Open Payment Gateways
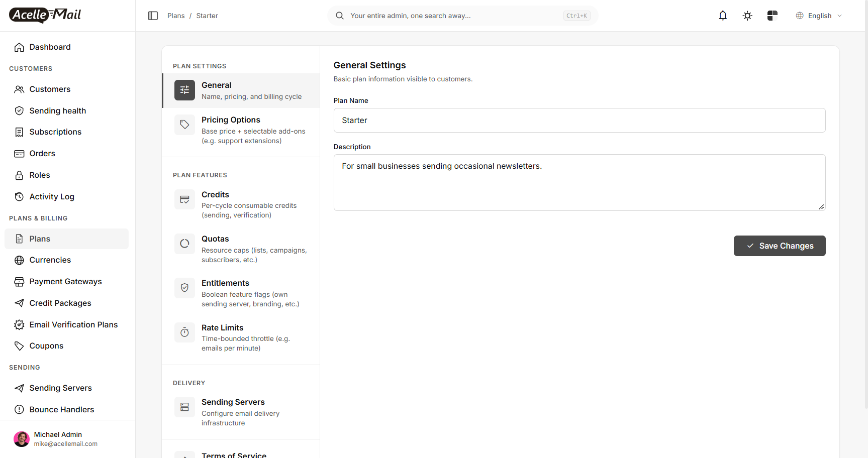 point(66,282)
